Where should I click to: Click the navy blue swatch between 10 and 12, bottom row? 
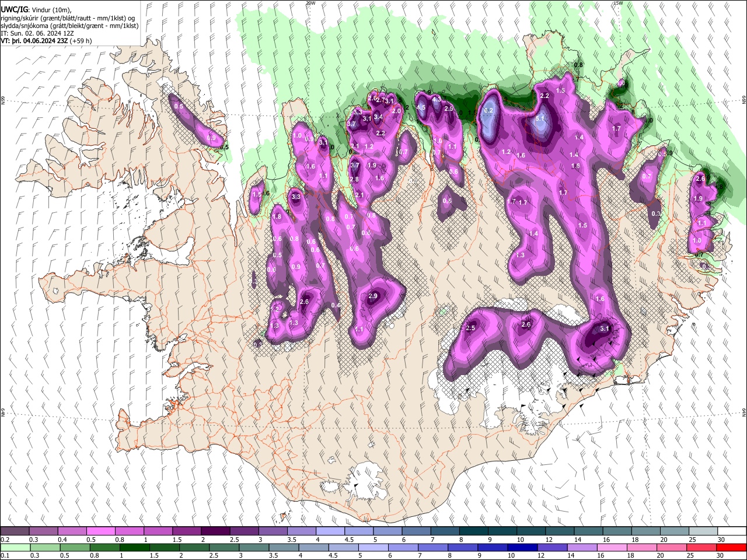pos(523,547)
